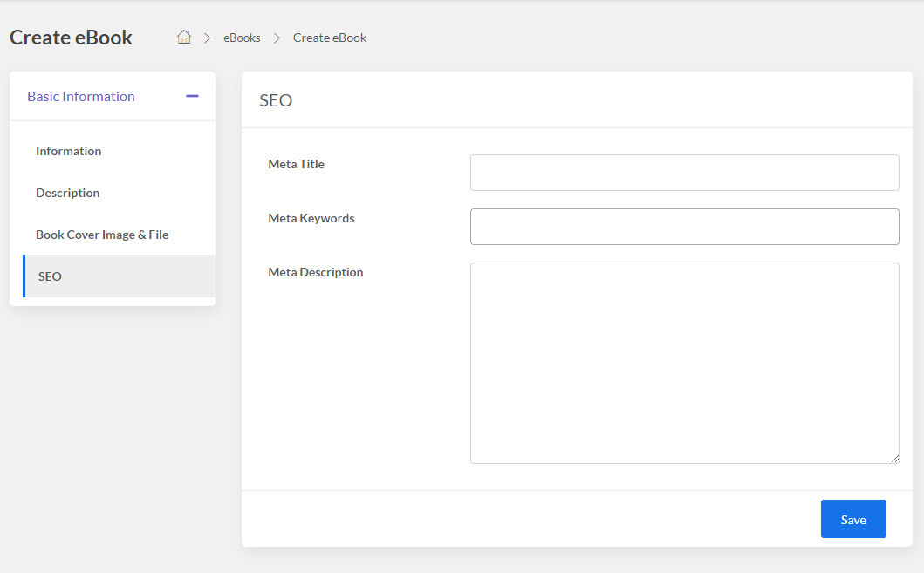This screenshot has width=924, height=573.
Task: Click the chevron before Create eBook
Action: (276, 38)
